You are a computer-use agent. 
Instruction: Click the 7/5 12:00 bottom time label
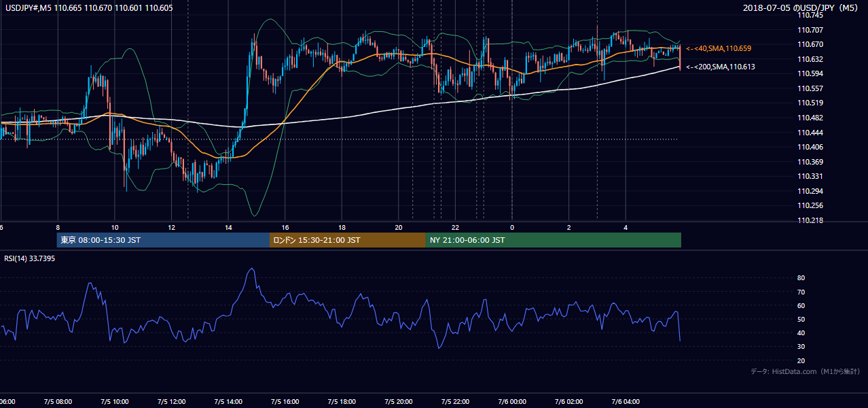(172, 402)
